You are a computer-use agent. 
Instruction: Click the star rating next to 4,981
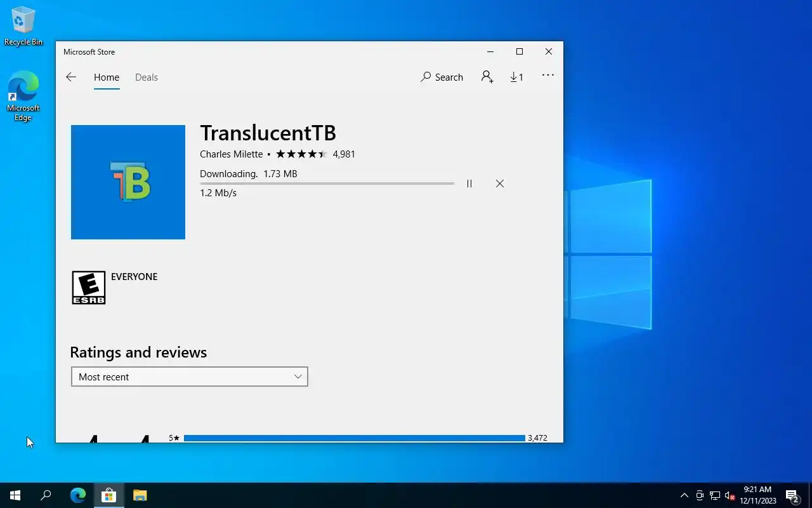click(x=301, y=154)
